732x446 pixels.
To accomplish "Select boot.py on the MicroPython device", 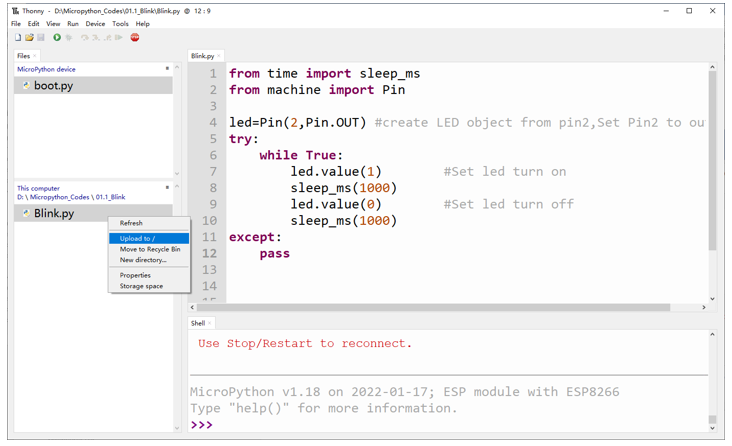I will pyautogui.click(x=93, y=85).
